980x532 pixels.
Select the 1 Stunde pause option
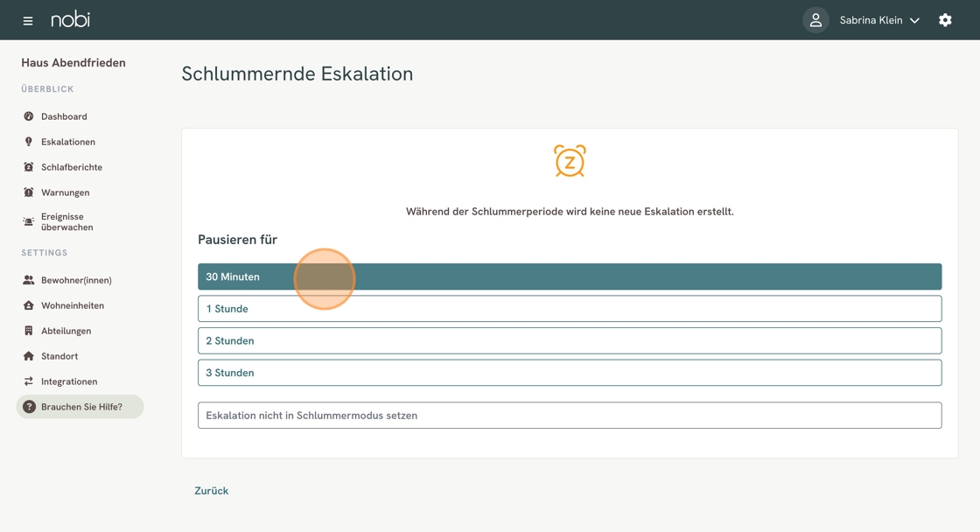(x=570, y=309)
